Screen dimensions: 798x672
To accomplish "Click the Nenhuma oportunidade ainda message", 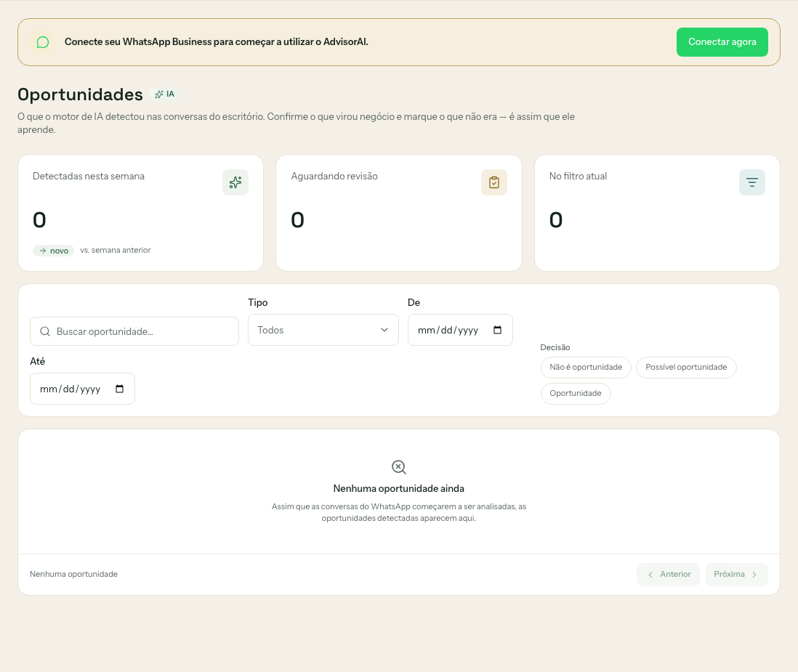I will [x=399, y=488].
